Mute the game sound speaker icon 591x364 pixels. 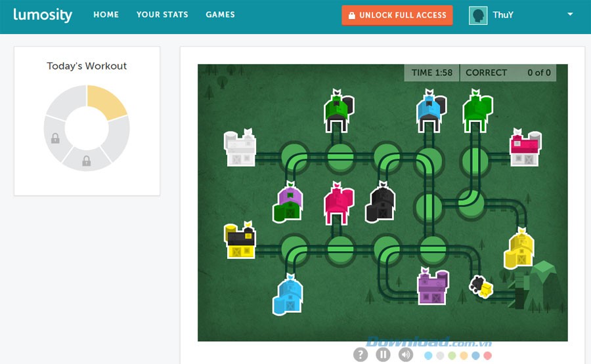tap(406, 355)
